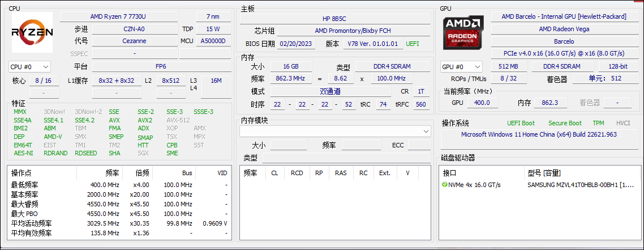
Task: Click the 1T command rate value
Action: coord(421,92)
